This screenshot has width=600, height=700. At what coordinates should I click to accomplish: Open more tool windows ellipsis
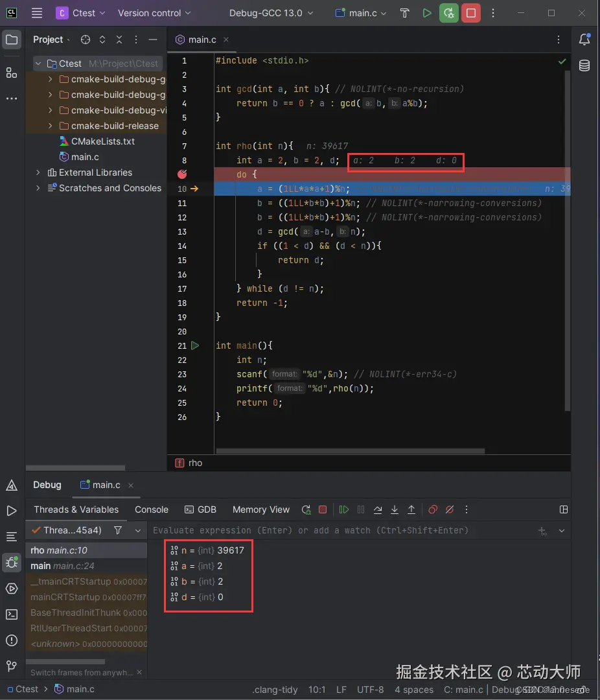point(12,99)
